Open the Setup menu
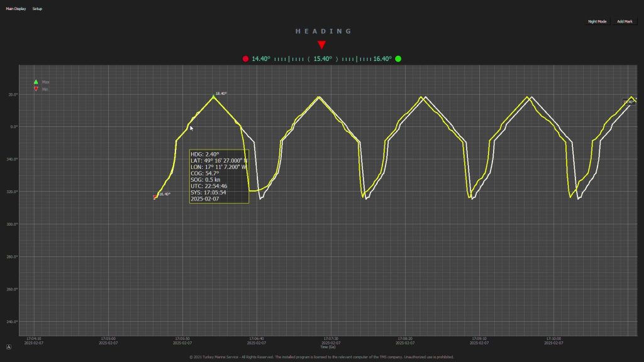The image size is (644, 362). tap(37, 9)
